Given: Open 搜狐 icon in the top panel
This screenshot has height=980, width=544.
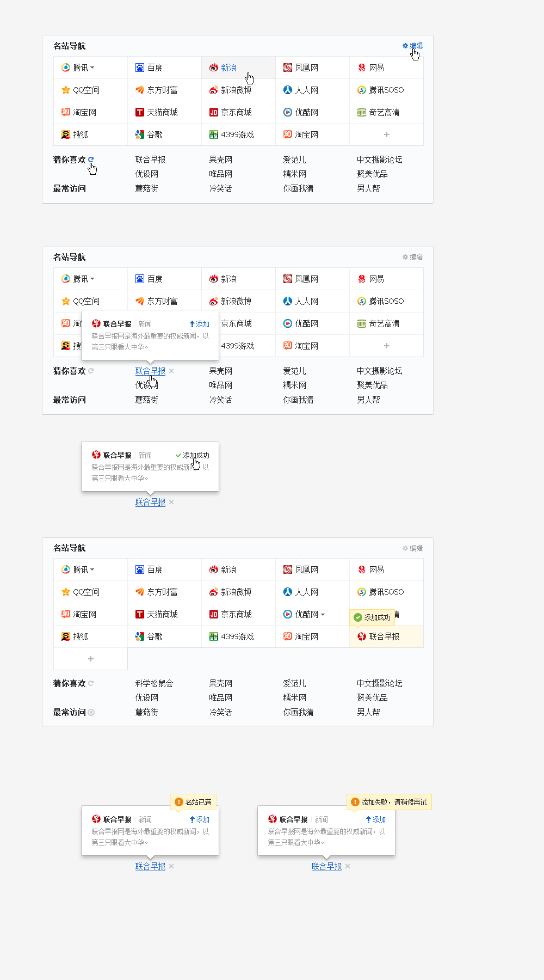Looking at the screenshot, I should (66, 134).
